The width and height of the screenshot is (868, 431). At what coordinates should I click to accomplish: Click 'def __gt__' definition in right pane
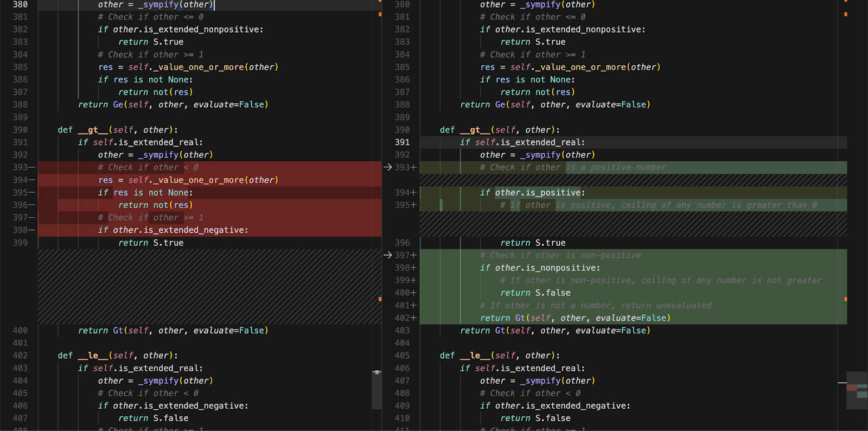(500, 130)
